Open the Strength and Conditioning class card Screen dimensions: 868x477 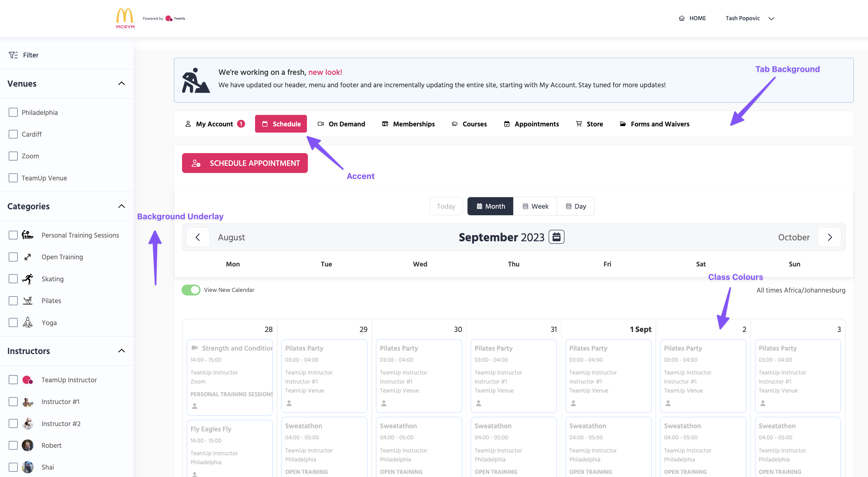(230, 377)
